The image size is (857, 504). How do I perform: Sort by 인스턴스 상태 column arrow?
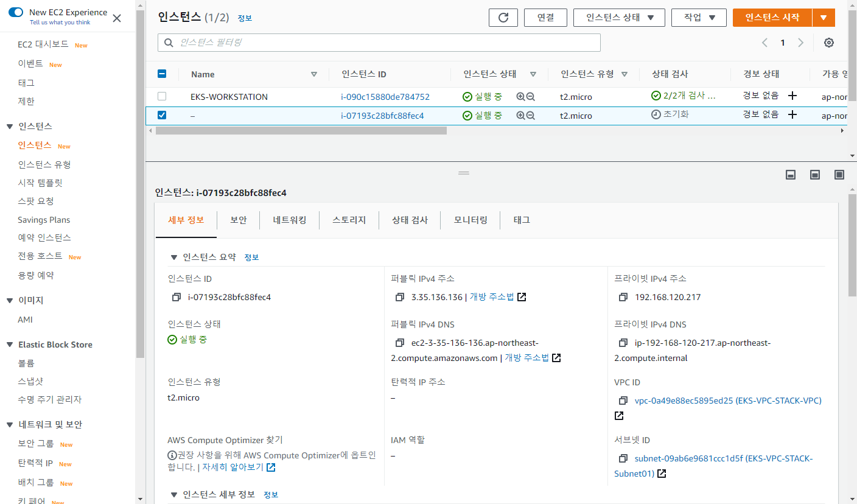533,74
